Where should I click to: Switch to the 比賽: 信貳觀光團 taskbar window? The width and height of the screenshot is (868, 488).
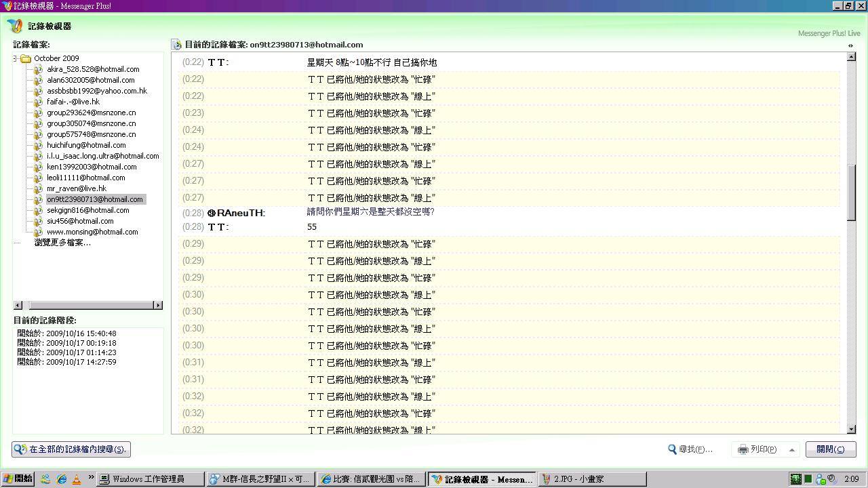point(370,479)
